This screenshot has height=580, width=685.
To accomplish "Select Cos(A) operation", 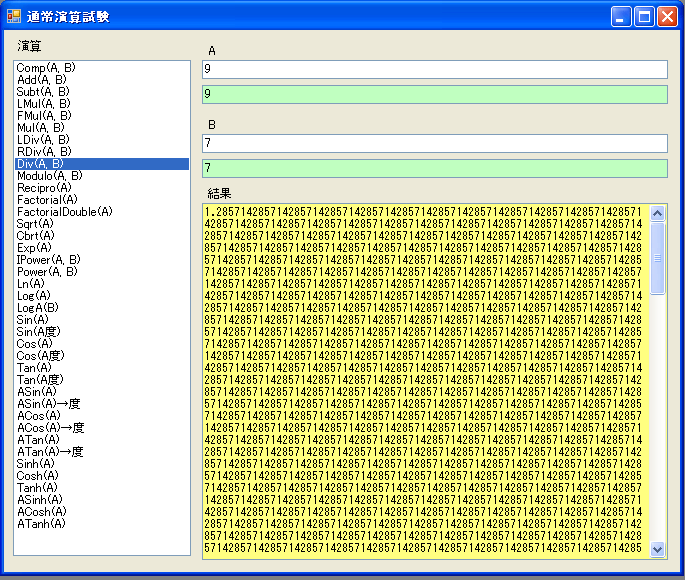I will pyautogui.click(x=102, y=344).
